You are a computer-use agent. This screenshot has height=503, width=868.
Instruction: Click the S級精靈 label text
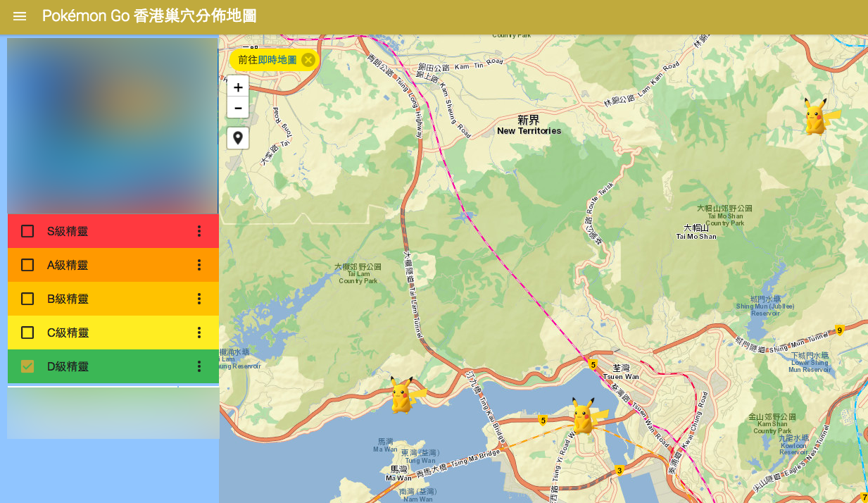(68, 231)
